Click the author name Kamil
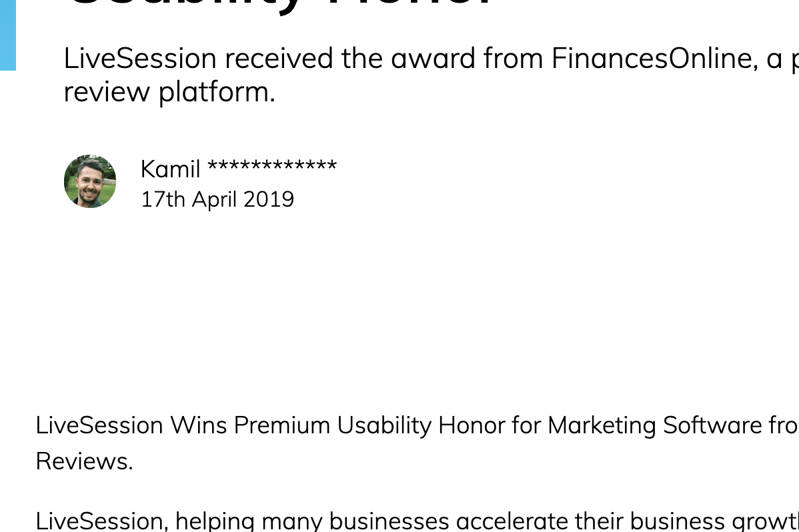This screenshot has height=532, width=799. 170,169
